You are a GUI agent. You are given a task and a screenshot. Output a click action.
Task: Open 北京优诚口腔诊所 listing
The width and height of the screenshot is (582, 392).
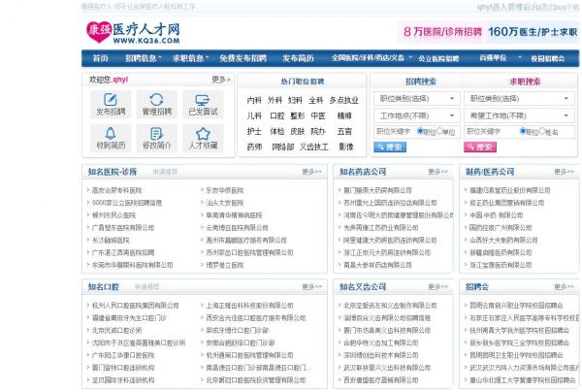coord(116,330)
